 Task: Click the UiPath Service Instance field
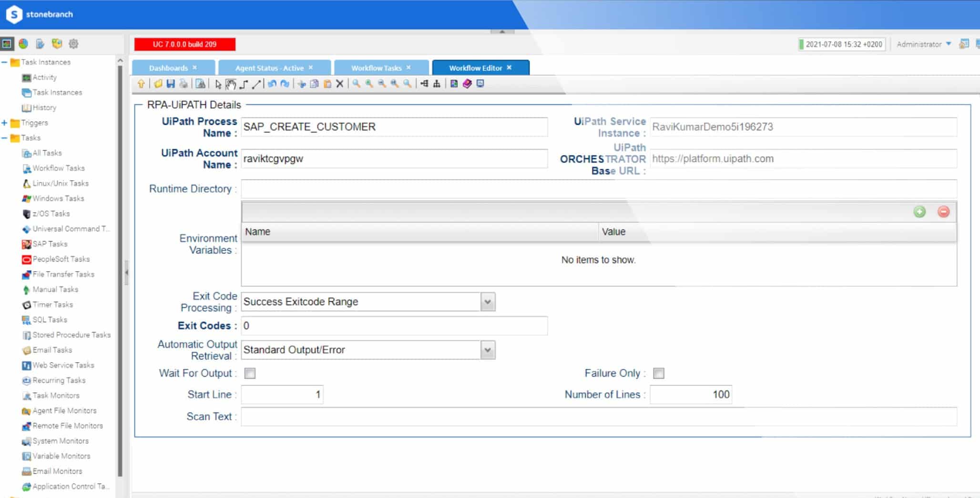[803, 127]
